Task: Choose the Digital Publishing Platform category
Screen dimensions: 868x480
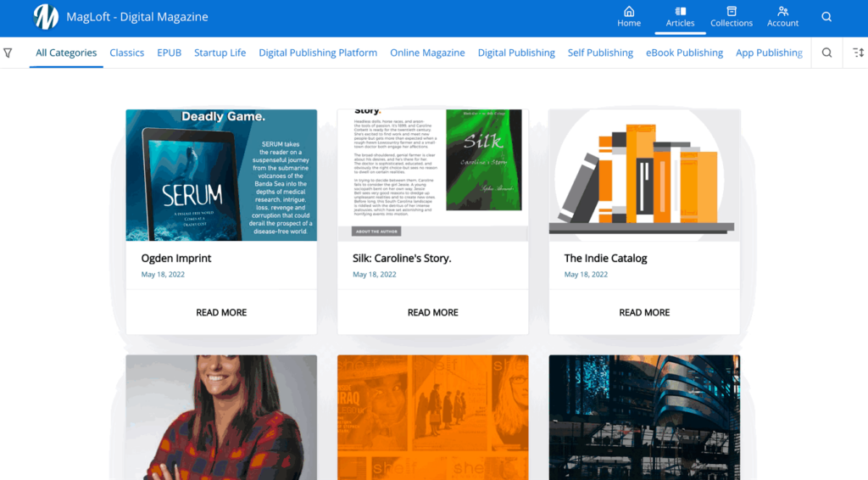Action: coord(318,53)
